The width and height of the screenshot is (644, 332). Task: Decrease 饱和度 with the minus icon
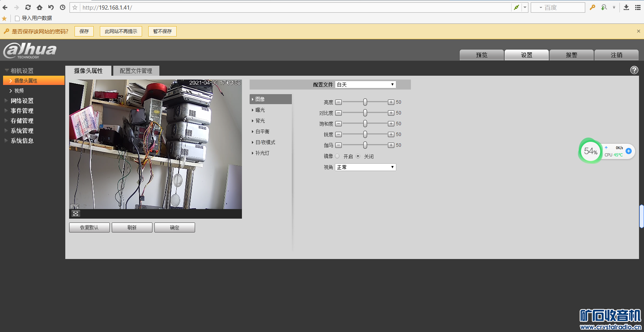(338, 124)
